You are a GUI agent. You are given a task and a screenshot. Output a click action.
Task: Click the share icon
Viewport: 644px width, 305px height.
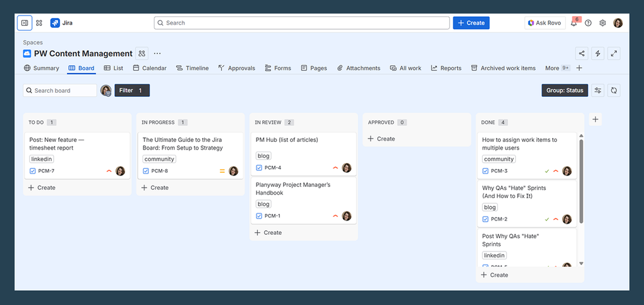[x=581, y=54]
